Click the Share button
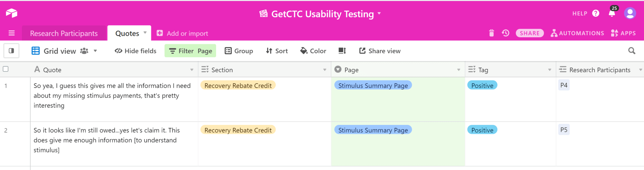The height and width of the screenshot is (170, 644). [530, 33]
